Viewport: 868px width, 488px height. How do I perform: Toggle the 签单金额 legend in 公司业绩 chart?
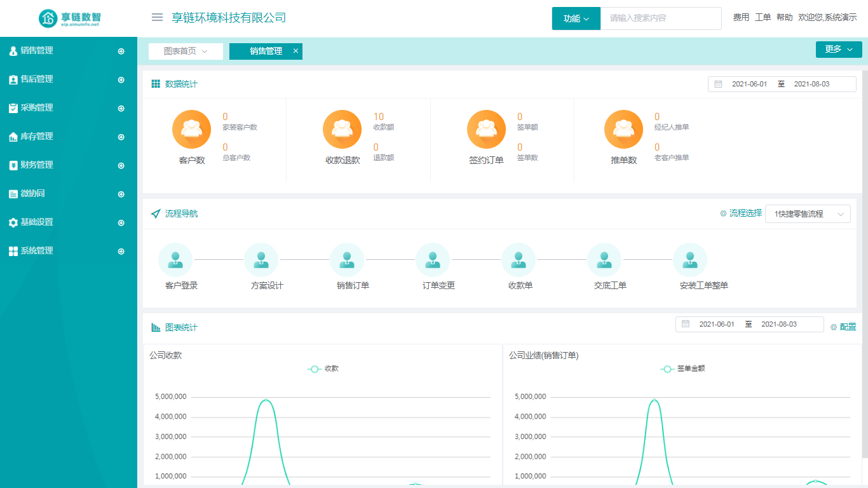click(x=682, y=369)
